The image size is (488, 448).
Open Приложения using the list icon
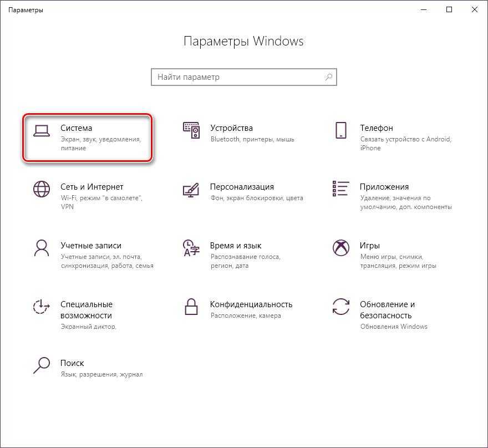tap(340, 189)
